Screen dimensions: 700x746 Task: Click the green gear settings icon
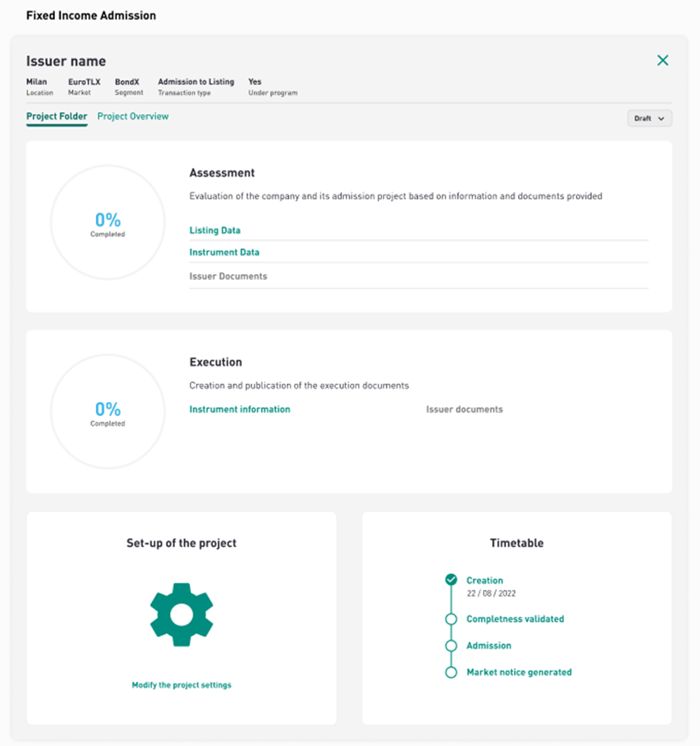click(182, 615)
